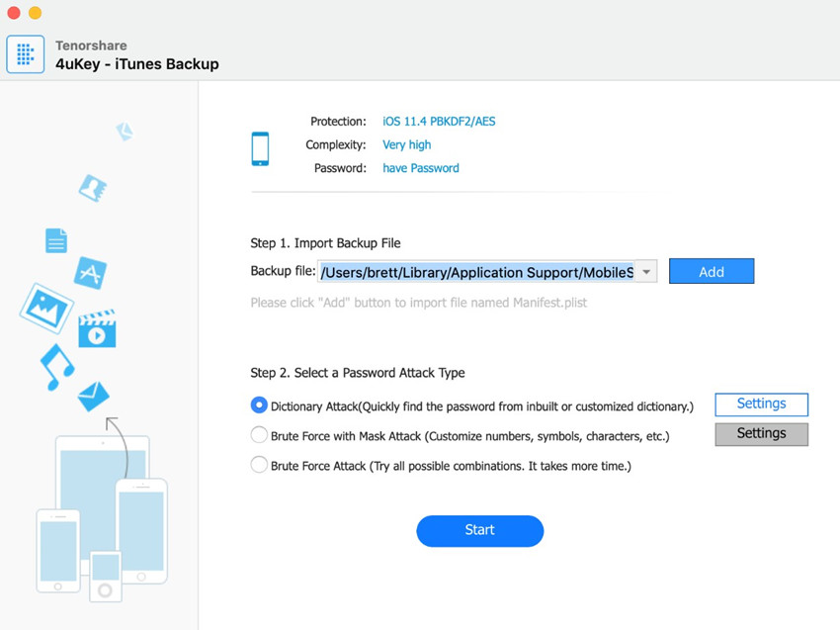Click the document file icon in sidebar
This screenshot has width=840, height=630.
click(56, 240)
